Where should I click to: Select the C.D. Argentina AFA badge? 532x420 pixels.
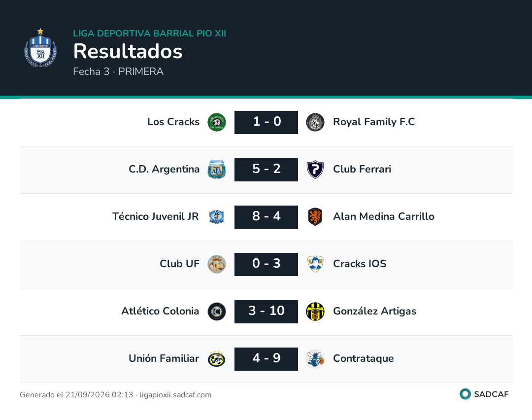point(216,170)
